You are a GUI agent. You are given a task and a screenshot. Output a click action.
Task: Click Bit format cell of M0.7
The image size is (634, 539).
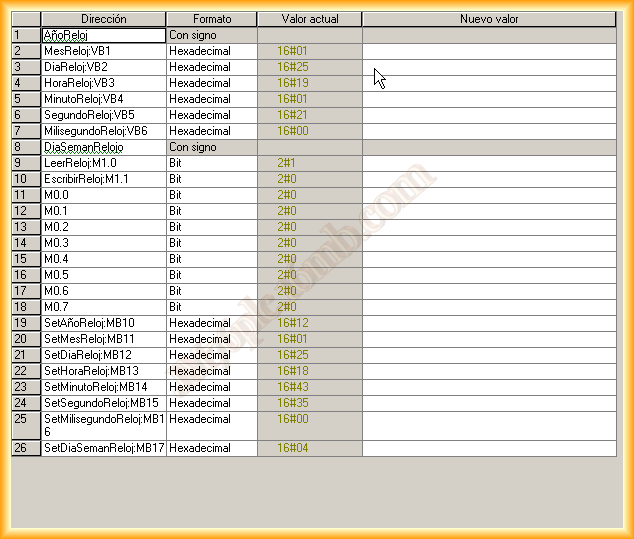tap(211, 307)
